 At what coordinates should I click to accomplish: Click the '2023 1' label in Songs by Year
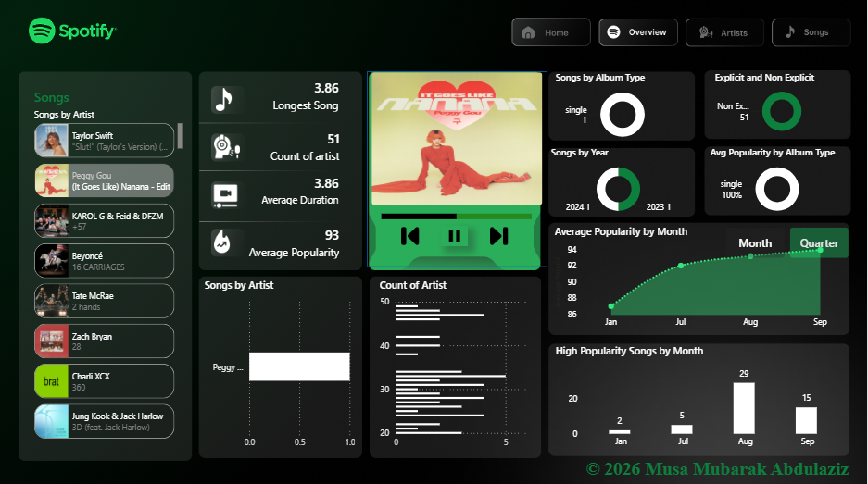pos(659,207)
